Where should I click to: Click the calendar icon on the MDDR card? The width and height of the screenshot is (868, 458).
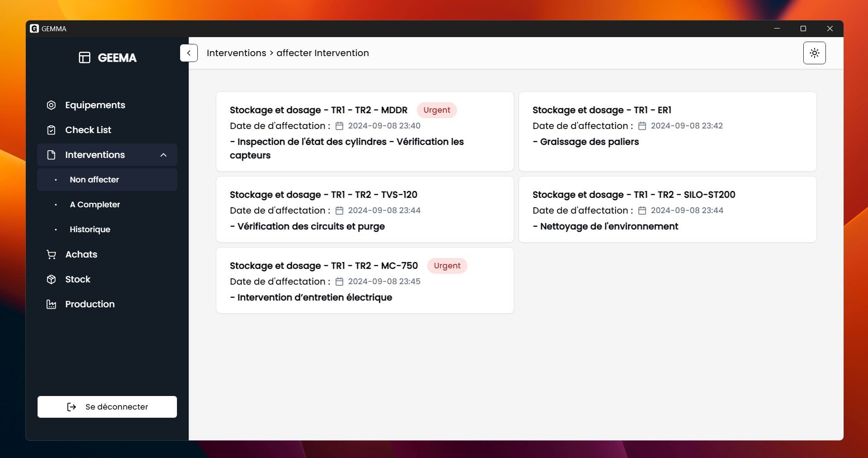pyautogui.click(x=339, y=126)
